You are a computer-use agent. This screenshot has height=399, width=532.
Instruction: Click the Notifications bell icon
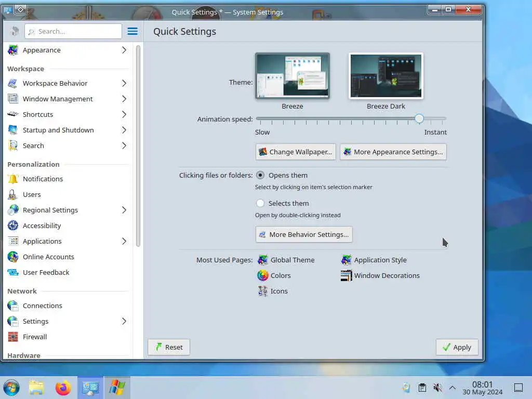(13, 179)
